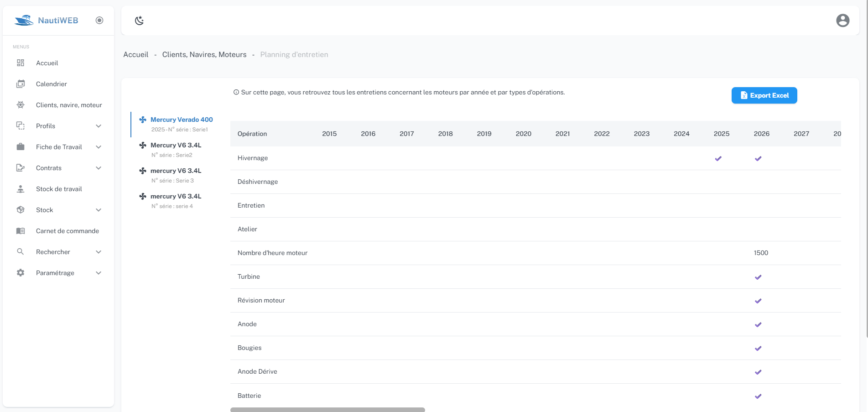Viewport: 868px width, 412px height.
Task: Open the user account avatar
Action: click(842, 21)
